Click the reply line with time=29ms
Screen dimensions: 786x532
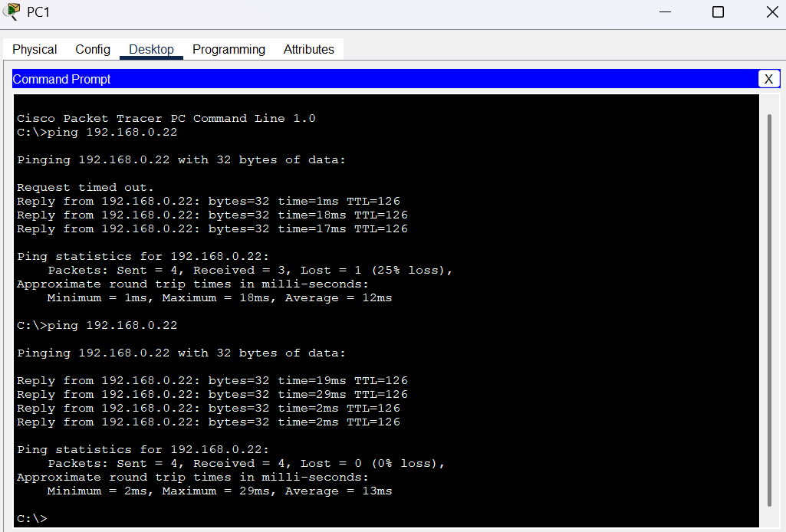click(212, 395)
